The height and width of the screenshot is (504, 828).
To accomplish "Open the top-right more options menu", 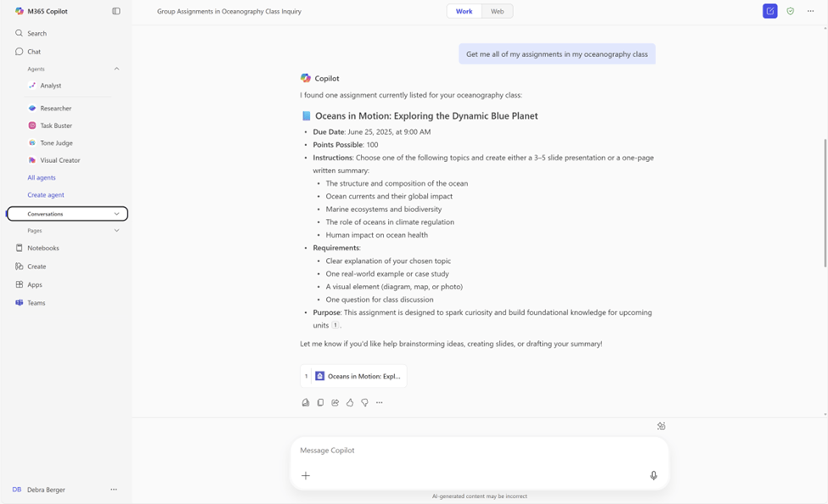I will tap(809, 10).
